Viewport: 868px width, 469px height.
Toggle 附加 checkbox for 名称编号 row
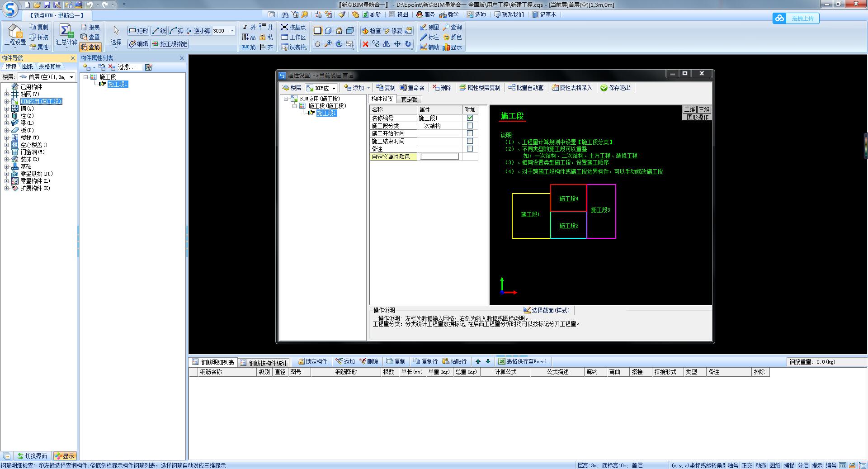point(470,118)
